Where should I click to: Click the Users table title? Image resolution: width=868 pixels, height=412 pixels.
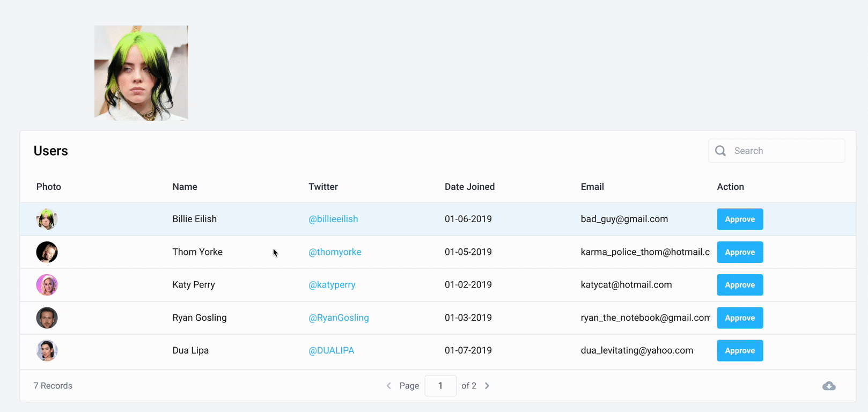[51, 151]
